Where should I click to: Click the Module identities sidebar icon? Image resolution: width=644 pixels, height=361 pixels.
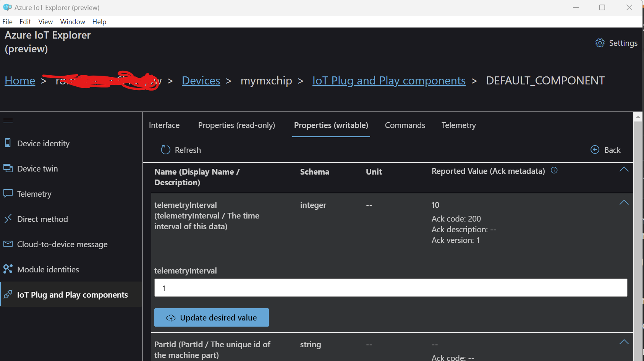point(8,269)
